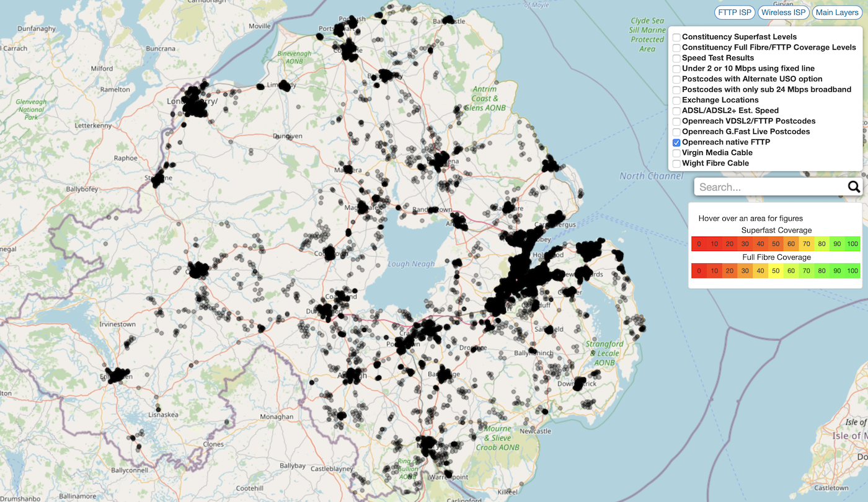Viewport: 868px width, 502px height.
Task: Tick the Speed Test Results checkbox
Action: 677,58
